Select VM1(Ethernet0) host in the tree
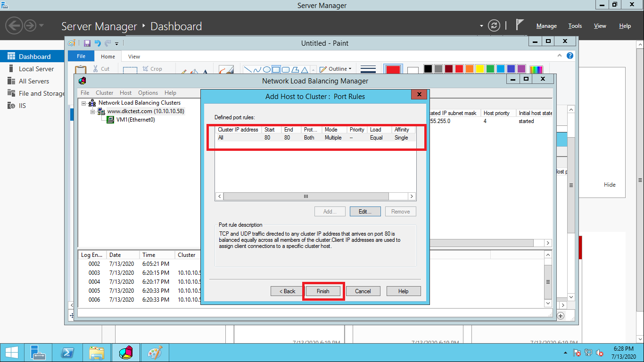The width and height of the screenshot is (644, 362). pyautogui.click(x=135, y=120)
